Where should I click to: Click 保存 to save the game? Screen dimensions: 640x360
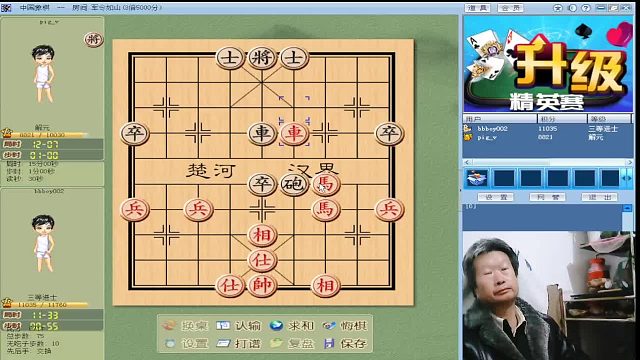pos(345,344)
